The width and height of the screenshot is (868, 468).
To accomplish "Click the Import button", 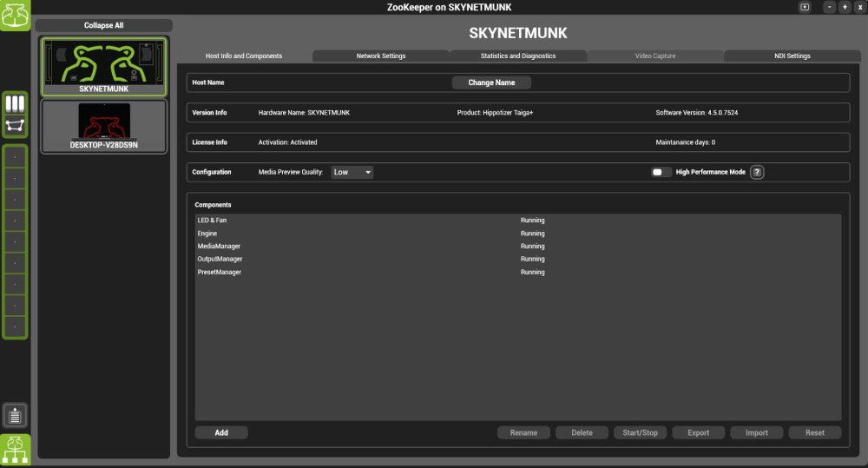I will 757,432.
